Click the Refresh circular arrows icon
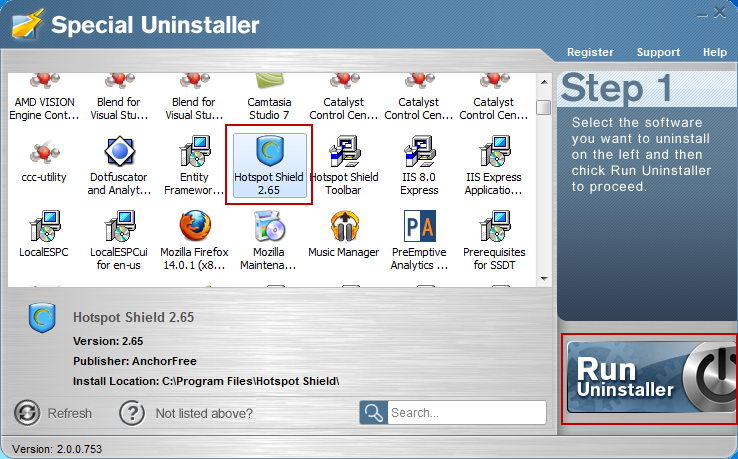 coord(27,413)
